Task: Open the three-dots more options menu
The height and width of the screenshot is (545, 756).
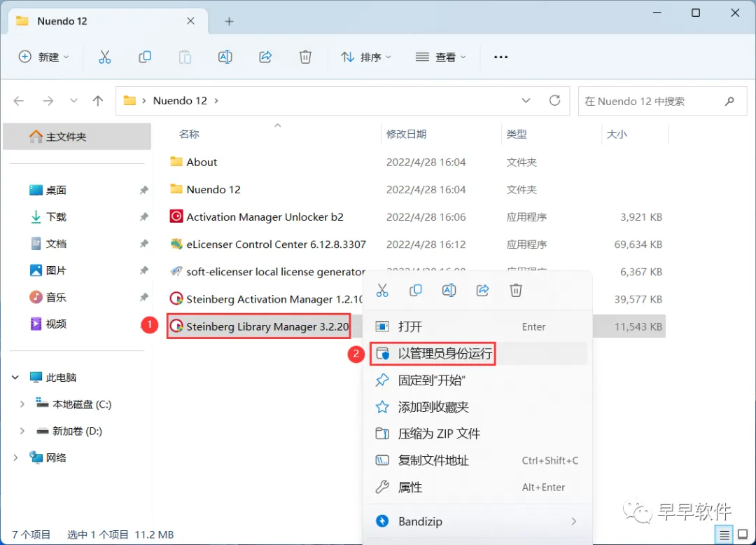Action: point(501,57)
